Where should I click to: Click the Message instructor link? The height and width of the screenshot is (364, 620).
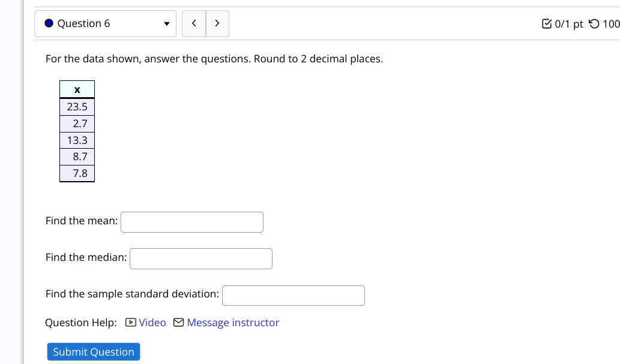(x=233, y=323)
